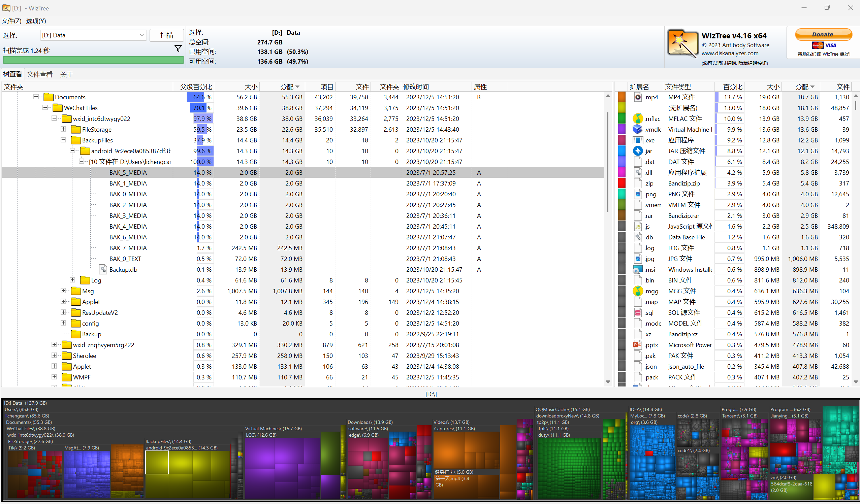Click the .mflac file type icon
The image size is (860, 504).
(x=637, y=119)
